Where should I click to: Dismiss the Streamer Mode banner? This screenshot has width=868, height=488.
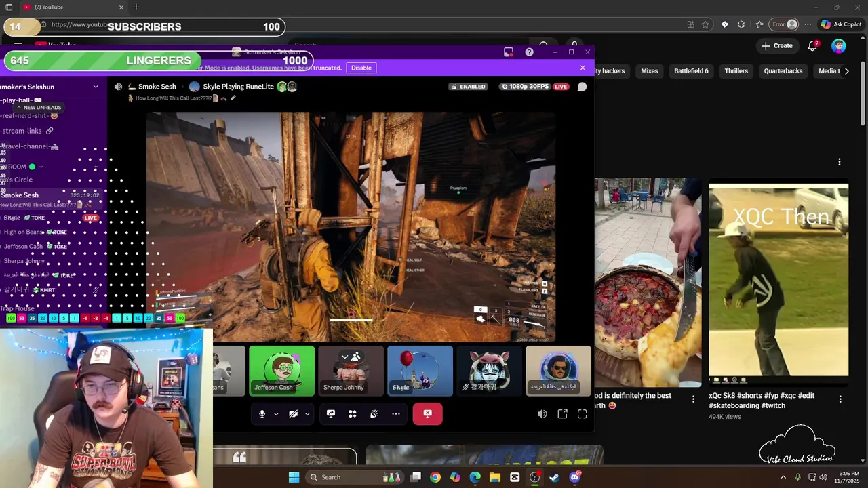(583, 68)
